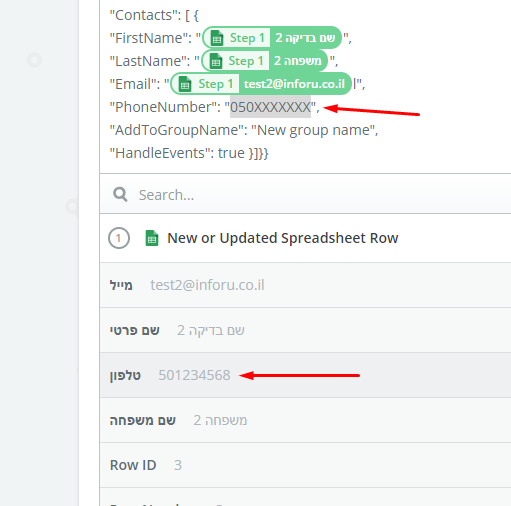511x506 pixels.
Task: Click the step number 1 circle
Action: 119,238
